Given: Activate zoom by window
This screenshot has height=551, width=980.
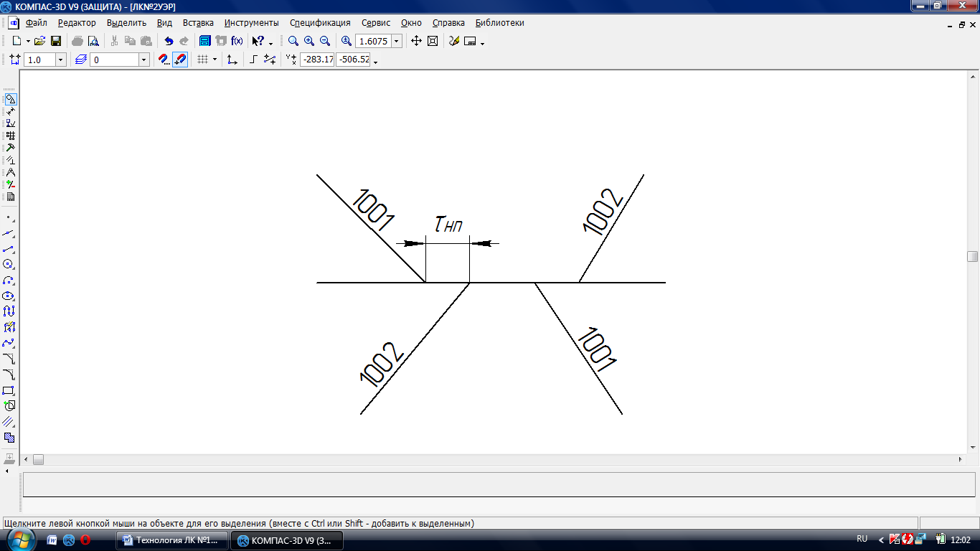Looking at the screenshot, I should 293,41.
